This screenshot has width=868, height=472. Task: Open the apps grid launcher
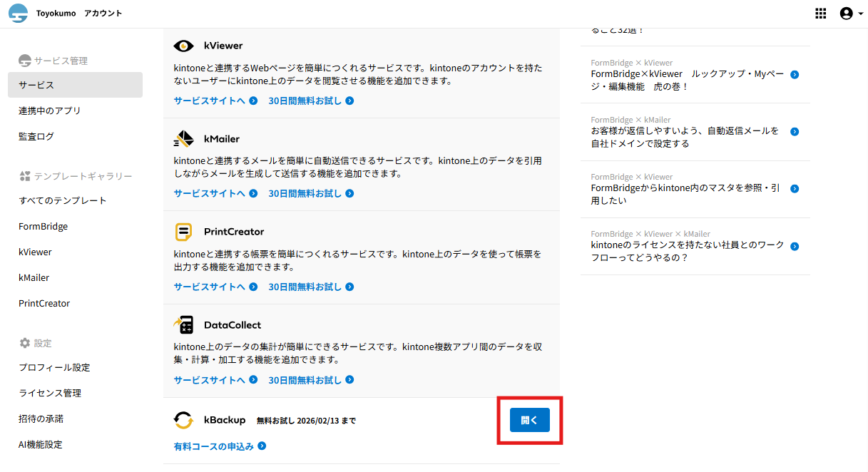[821, 14]
